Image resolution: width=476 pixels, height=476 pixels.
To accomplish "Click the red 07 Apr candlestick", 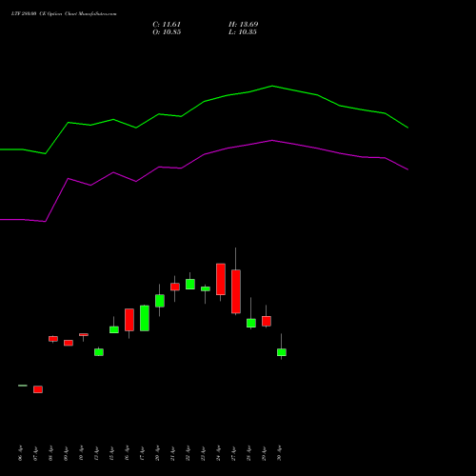I will [38, 389].
